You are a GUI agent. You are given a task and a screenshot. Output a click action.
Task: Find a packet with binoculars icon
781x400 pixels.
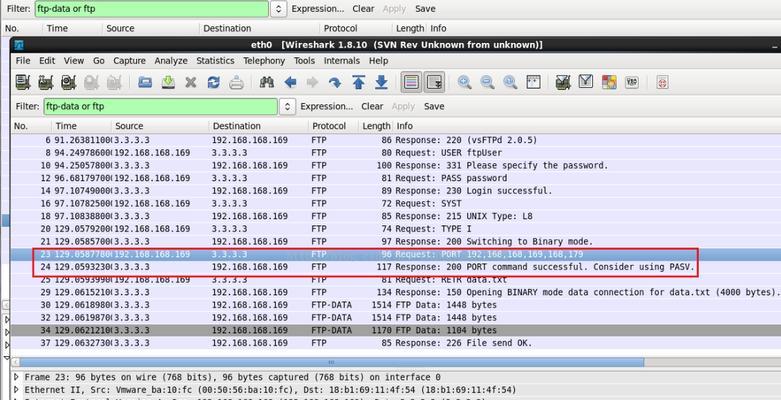(267, 82)
